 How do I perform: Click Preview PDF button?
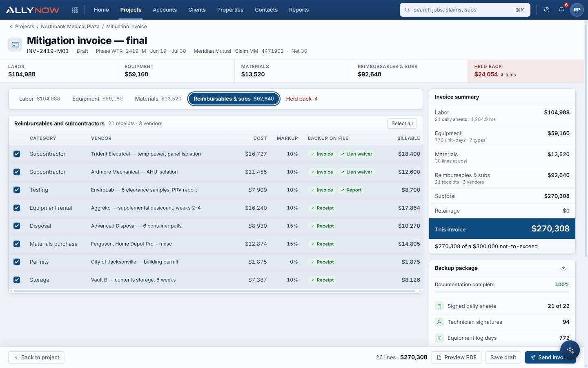coord(457,357)
